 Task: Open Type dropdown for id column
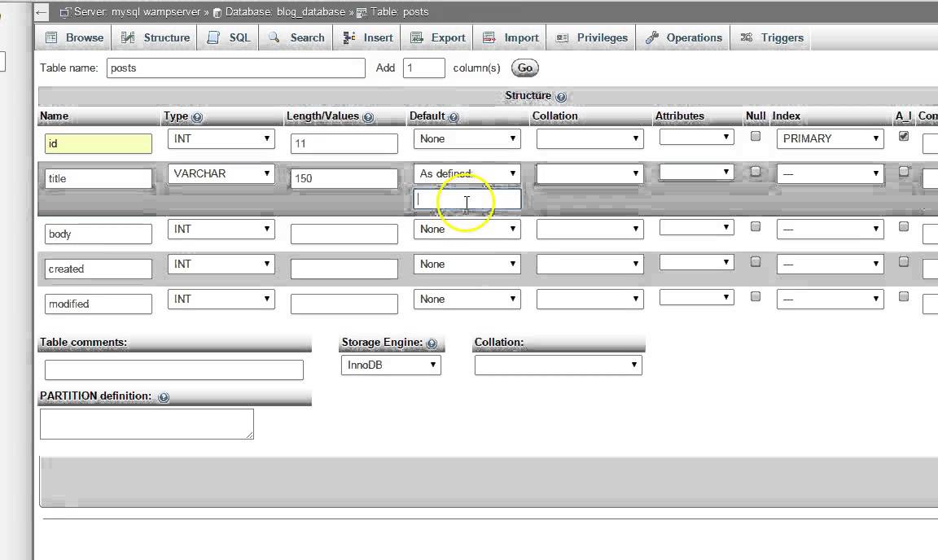[221, 139]
